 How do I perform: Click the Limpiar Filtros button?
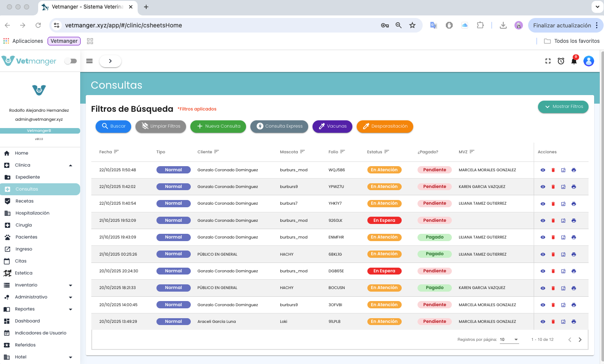161,126
